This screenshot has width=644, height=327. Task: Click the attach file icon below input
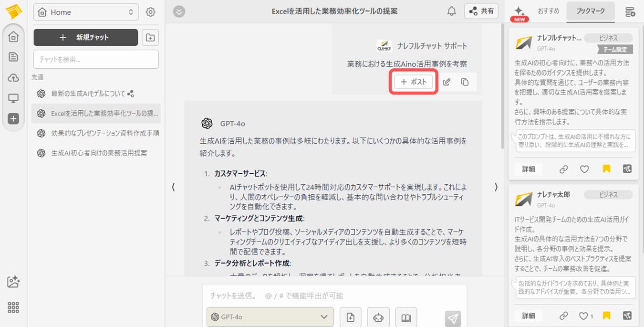coord(351,317)
